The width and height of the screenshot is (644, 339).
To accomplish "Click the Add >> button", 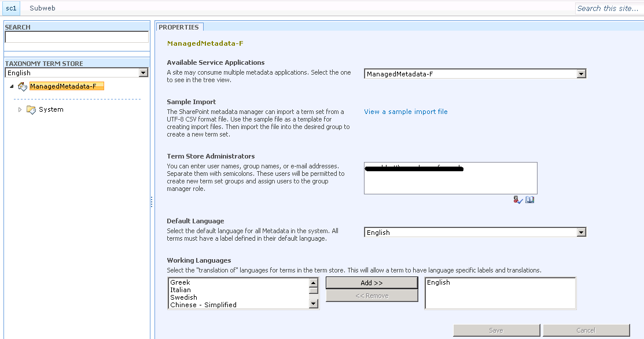I will [371, 282].
